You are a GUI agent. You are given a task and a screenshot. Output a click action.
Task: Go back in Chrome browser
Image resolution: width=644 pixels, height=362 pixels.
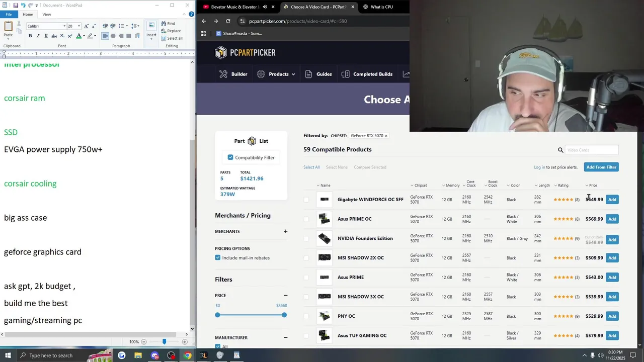204,21
